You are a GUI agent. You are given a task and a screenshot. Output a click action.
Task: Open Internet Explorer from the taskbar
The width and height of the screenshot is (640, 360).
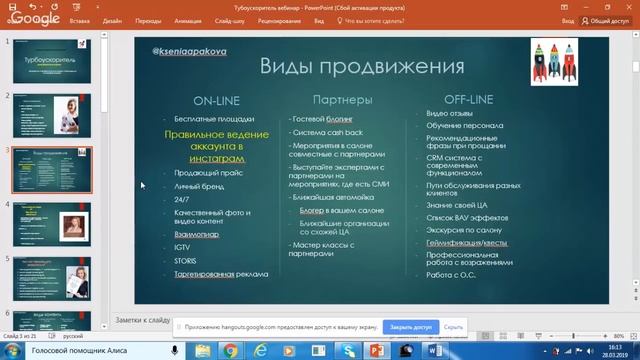pyautogui.click(x=260, y=351)
